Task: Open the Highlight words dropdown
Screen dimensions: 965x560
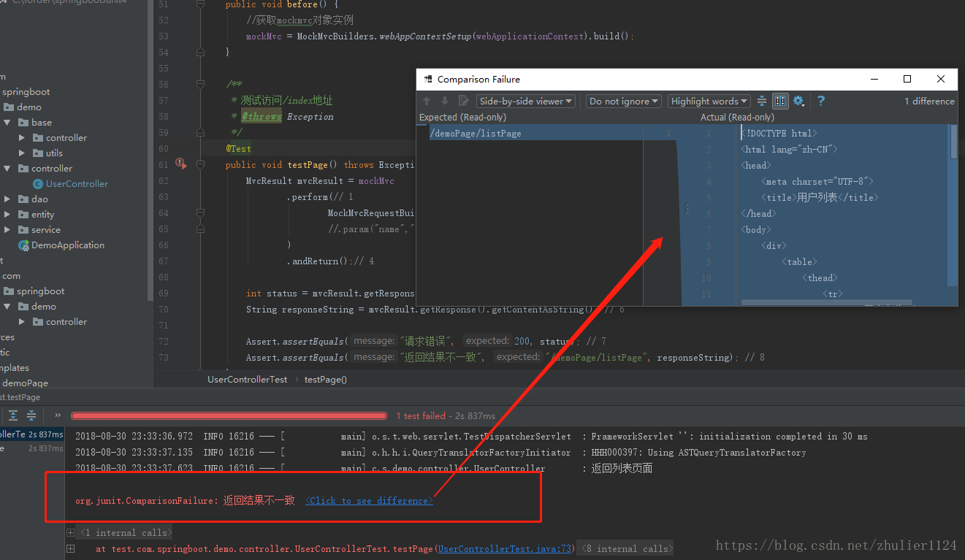Action: click(x=709, y=101)
